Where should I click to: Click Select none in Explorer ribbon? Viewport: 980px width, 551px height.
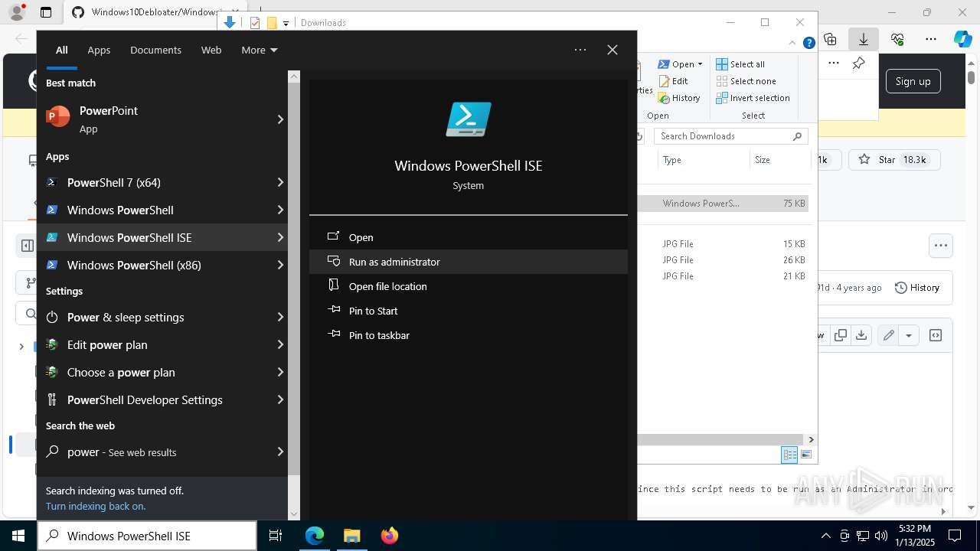click(x=746, y=81)
